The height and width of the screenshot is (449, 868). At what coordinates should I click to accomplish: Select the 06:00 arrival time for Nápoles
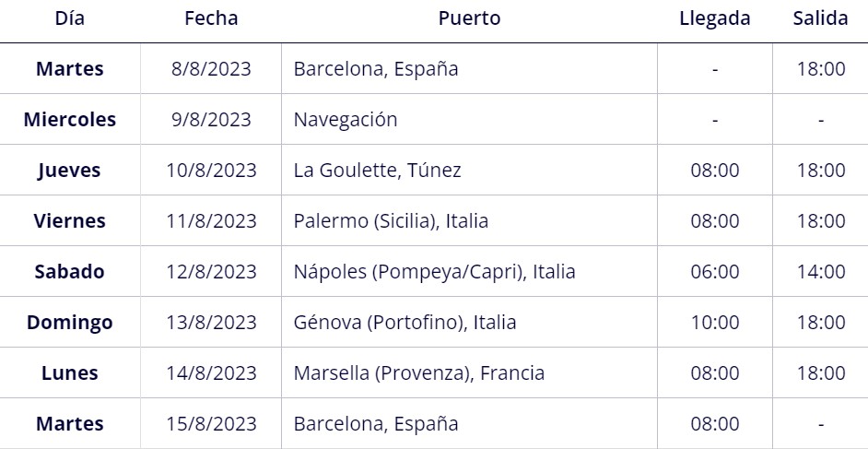coord(715,272)
